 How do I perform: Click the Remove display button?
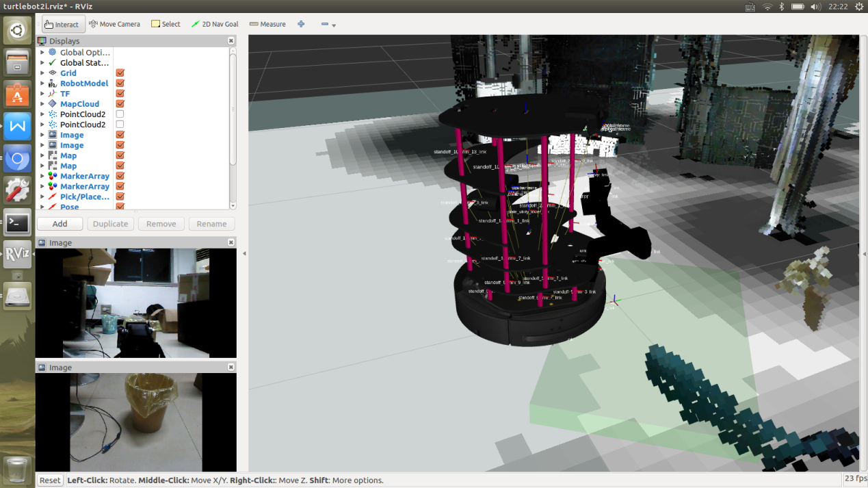161,224
